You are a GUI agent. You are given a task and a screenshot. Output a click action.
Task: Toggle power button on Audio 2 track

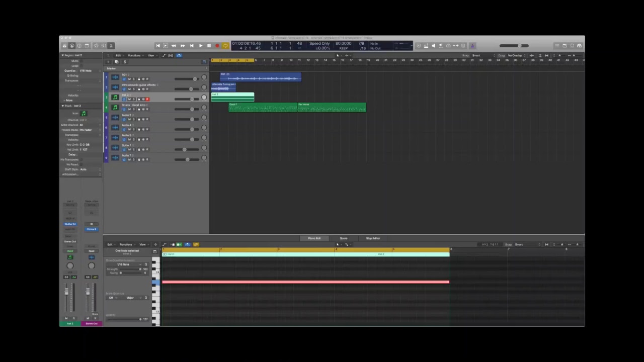[124, 119]
